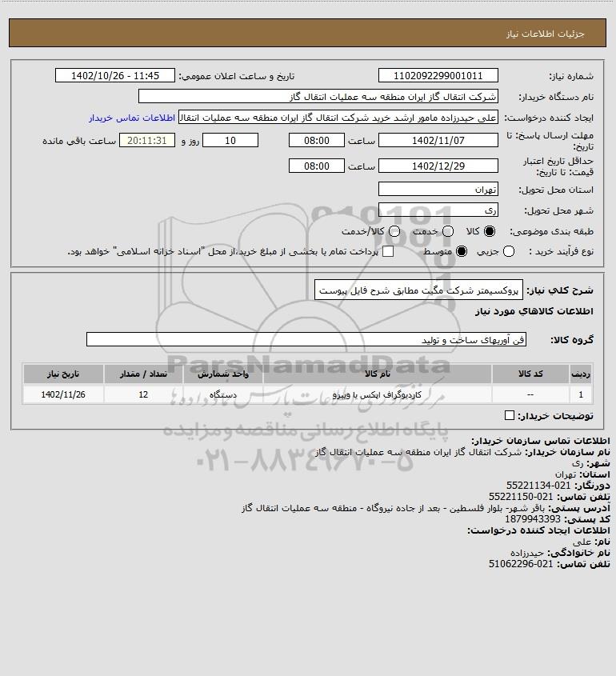
Task: Select the کالا/خدمت radio button
Action: [x=394, y=231]
